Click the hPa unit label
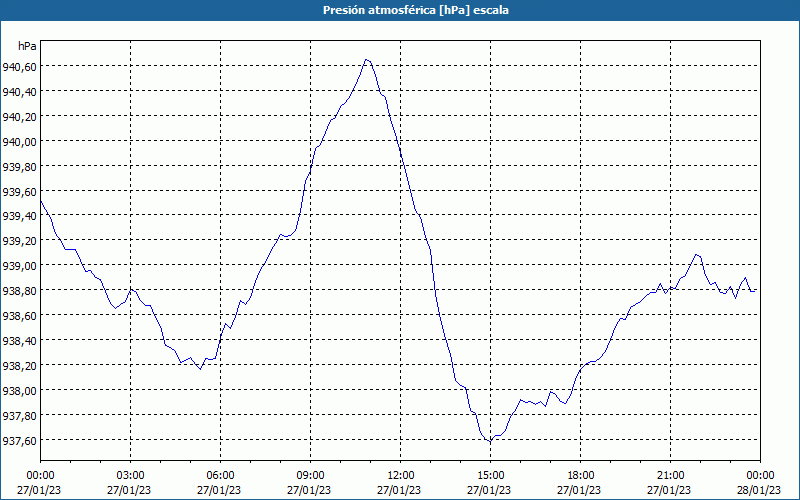Screen dimensions: 800x500 [x=27, y=46]
